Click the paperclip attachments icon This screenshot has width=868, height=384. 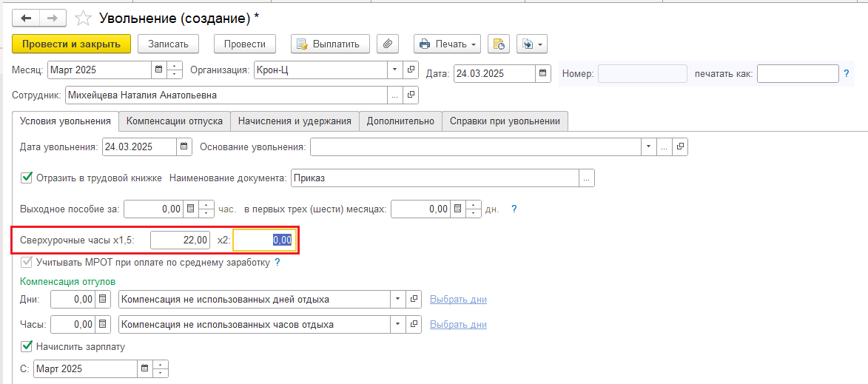pos(388,44)
